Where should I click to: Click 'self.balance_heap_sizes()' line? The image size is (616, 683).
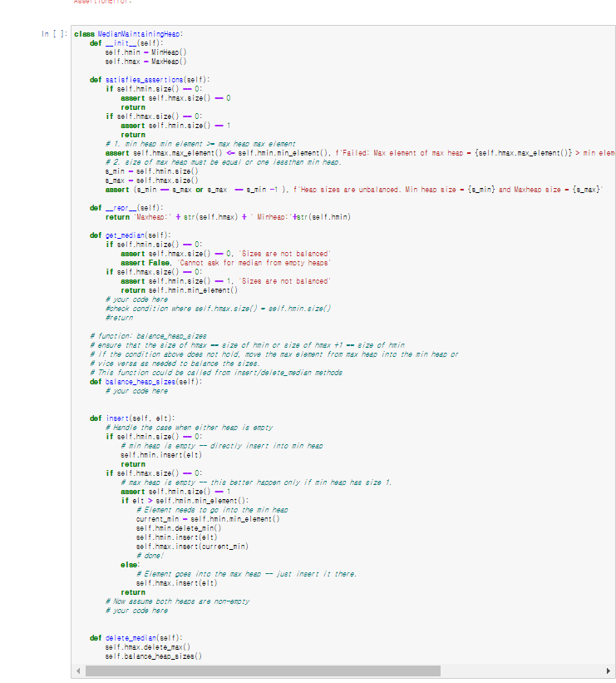point(153,656)
